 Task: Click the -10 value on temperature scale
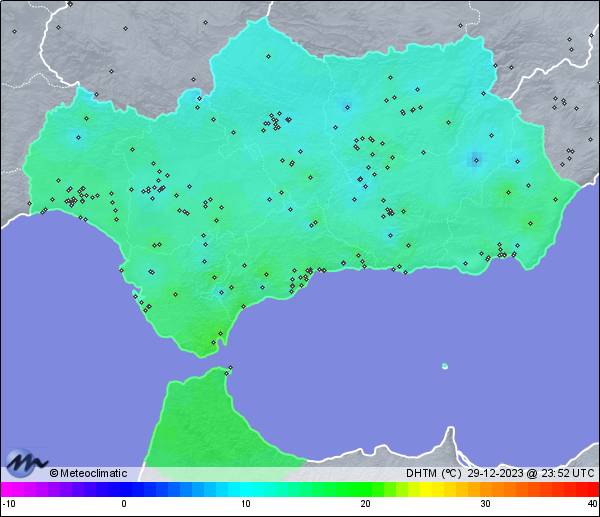coord(9,504)
